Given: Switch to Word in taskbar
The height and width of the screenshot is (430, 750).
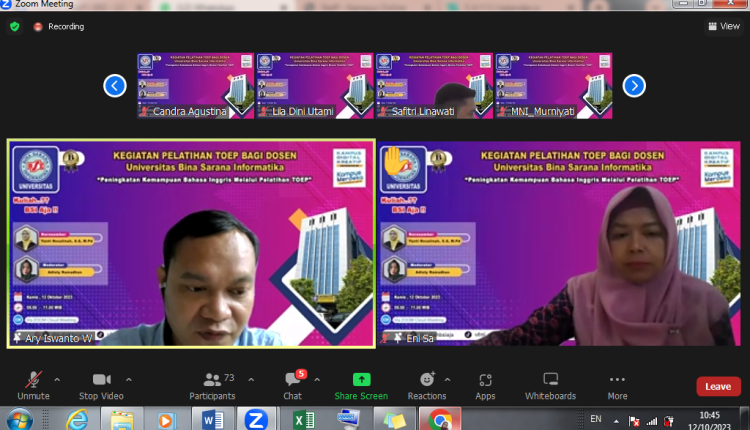Looking at the screenshot, I should point(213,419).
